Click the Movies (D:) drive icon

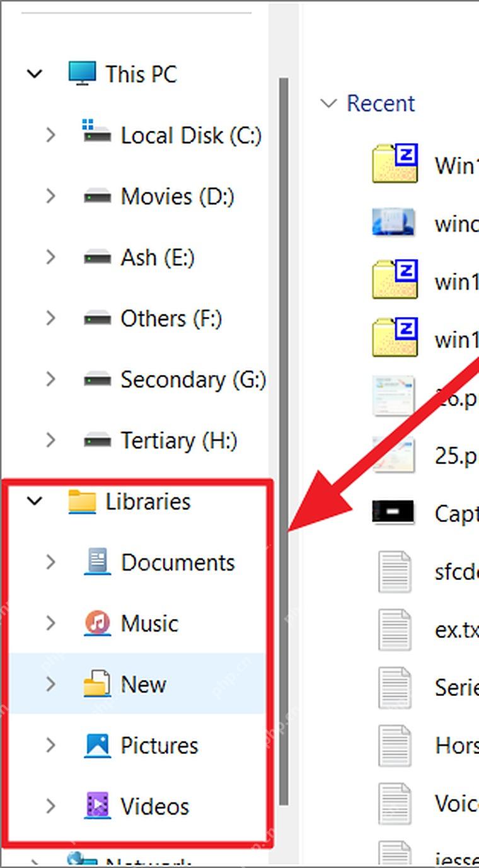click(x=97, y=197)
